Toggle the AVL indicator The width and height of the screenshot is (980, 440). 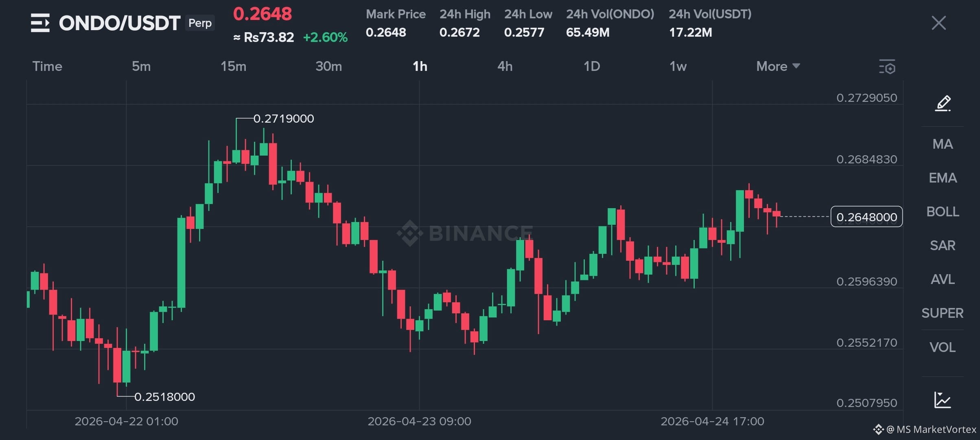(x=943, y=279)
